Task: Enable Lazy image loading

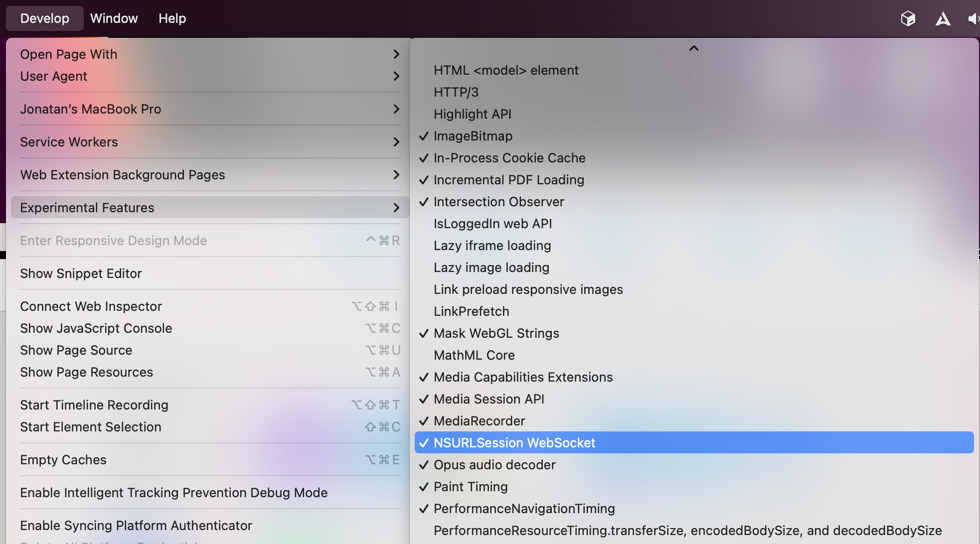Action: point(491,268)
